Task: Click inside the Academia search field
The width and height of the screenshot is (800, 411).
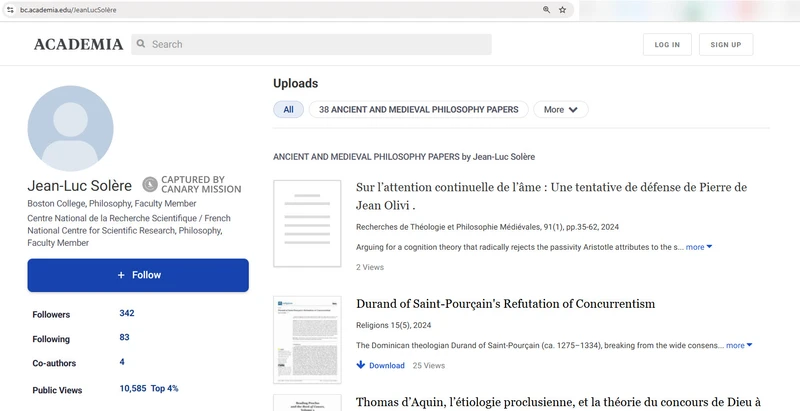Action: click(318, 44)
